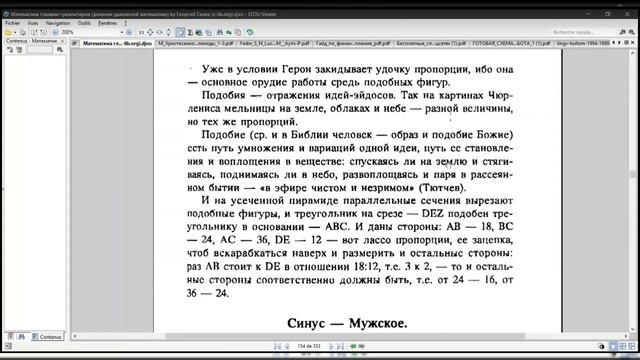This screenshot has width=640, height=360.
Task: Click the Print icon in toolbar
Action: click(x=23, y=32)
